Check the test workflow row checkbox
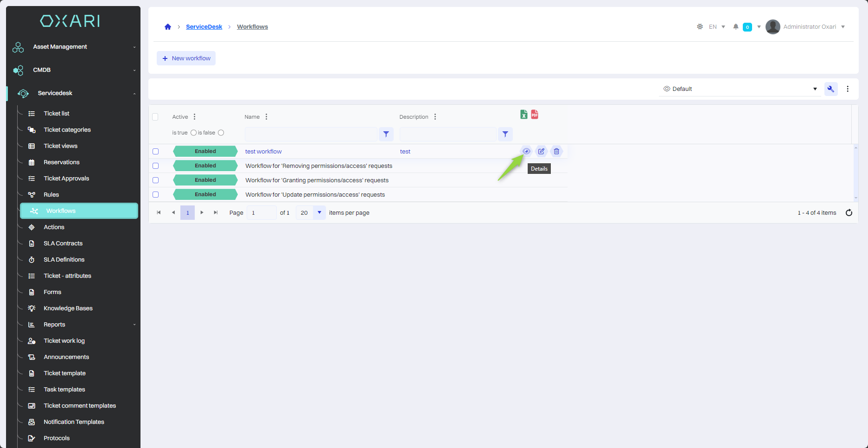This screenshot has width=868, height=448. pyautogui.click(x=156, y=152)
